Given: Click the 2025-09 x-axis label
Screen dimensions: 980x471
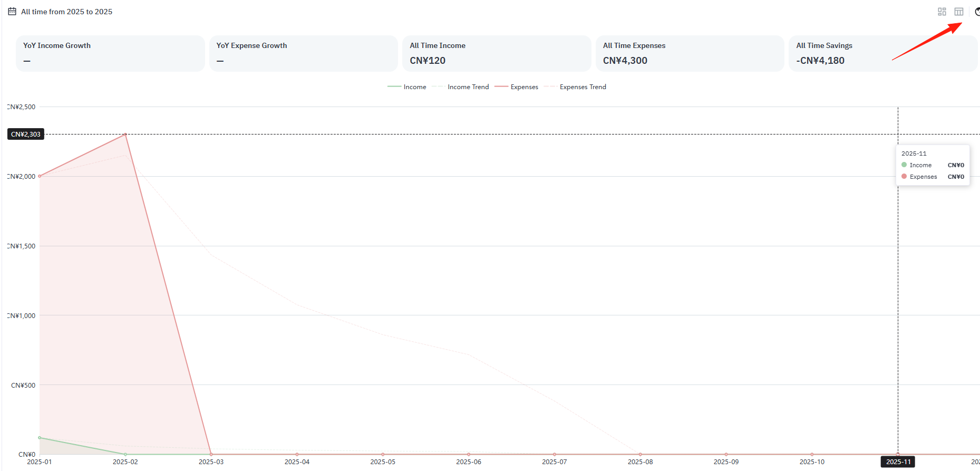Looking at the screenshot, I should point(726,462).
